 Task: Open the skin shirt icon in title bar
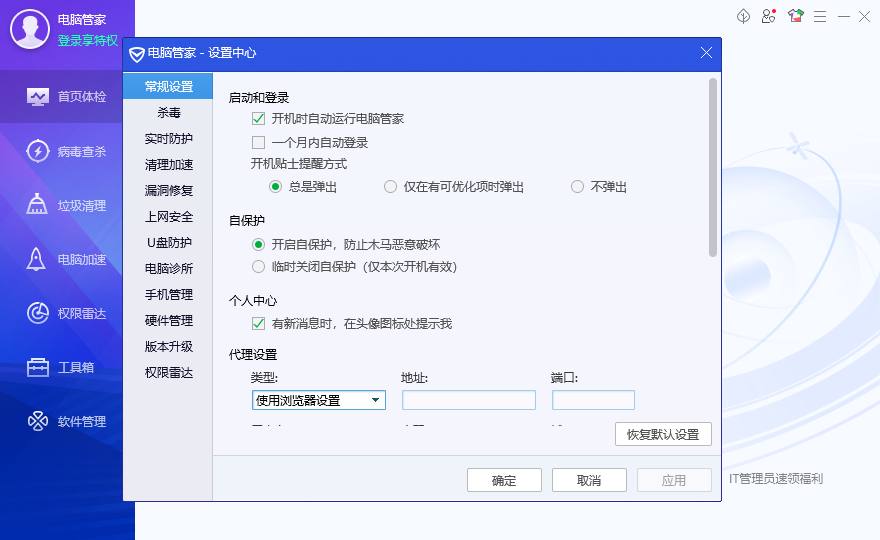point(795,16)
